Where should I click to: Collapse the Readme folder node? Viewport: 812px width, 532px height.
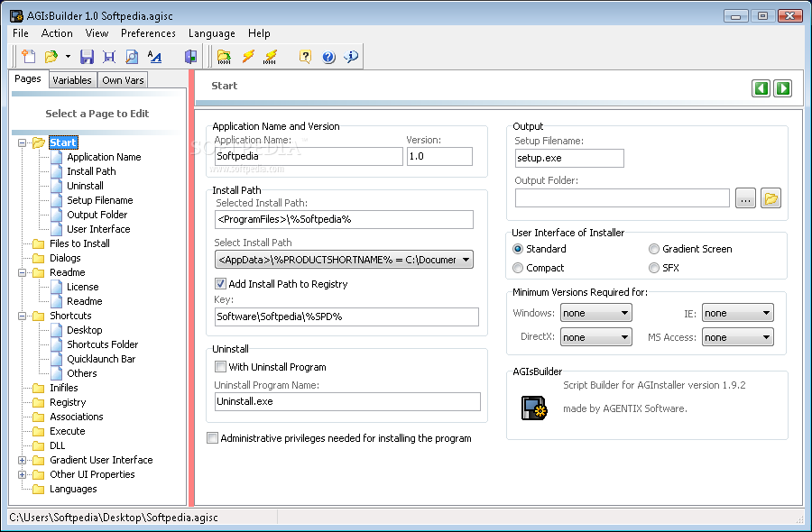click(22, 272)
